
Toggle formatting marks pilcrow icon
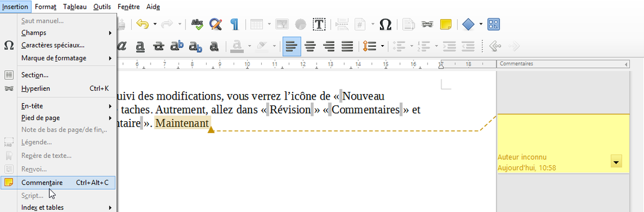click(234, 24)
